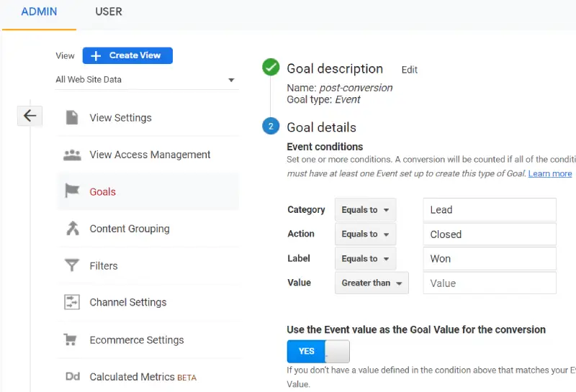Click the empty Value input field
The height and width of the screenshot is (392, 576).
[490, 283]
